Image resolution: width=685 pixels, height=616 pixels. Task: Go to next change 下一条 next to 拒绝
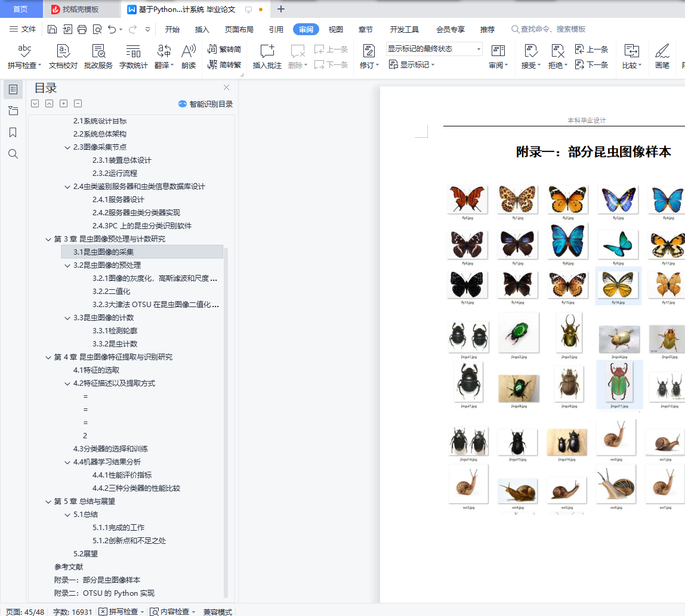click(591, 64)
